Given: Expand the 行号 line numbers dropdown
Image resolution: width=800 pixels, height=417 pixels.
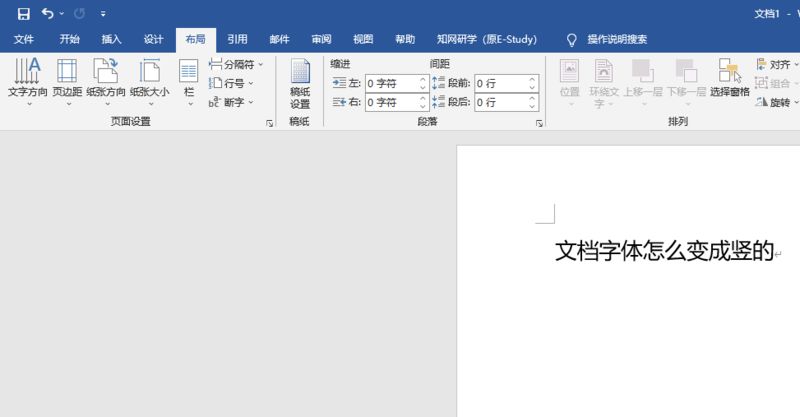Looking at the screenshot, I should pyautogui.click(x=232, y=83).
